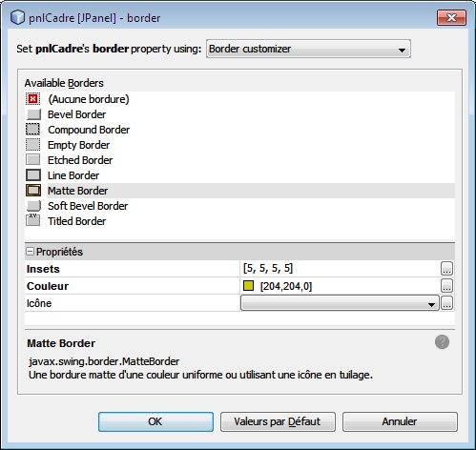Click the Bevel Border icon
Image resolution: width=476 pixels, height=450 pixels.
(33, 114)
